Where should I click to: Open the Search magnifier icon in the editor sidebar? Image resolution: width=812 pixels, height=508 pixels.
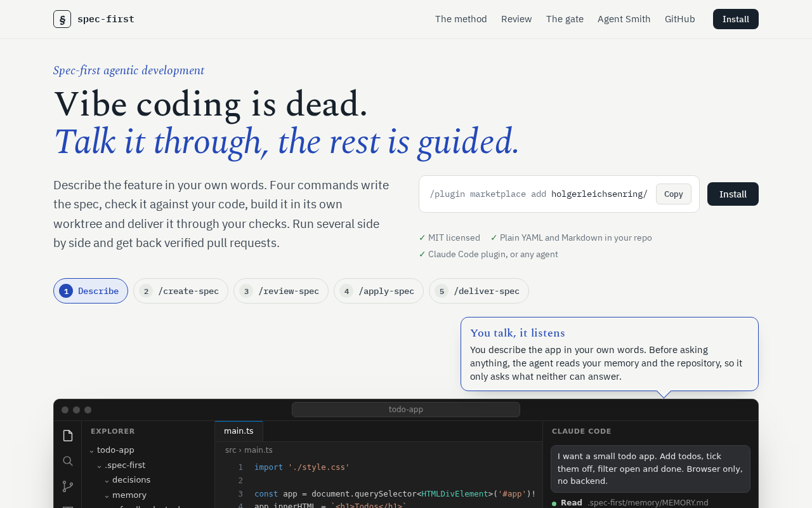pyautogui.click(x=68, y=461)
